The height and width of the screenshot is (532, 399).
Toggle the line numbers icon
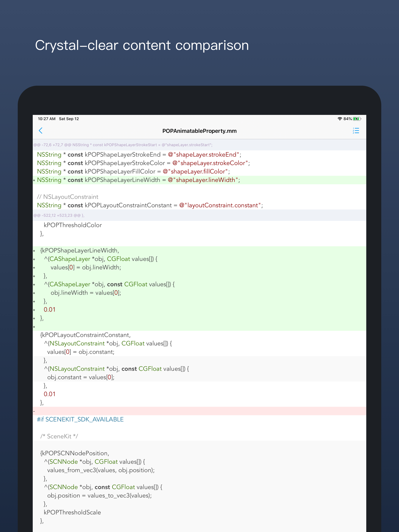356,131
